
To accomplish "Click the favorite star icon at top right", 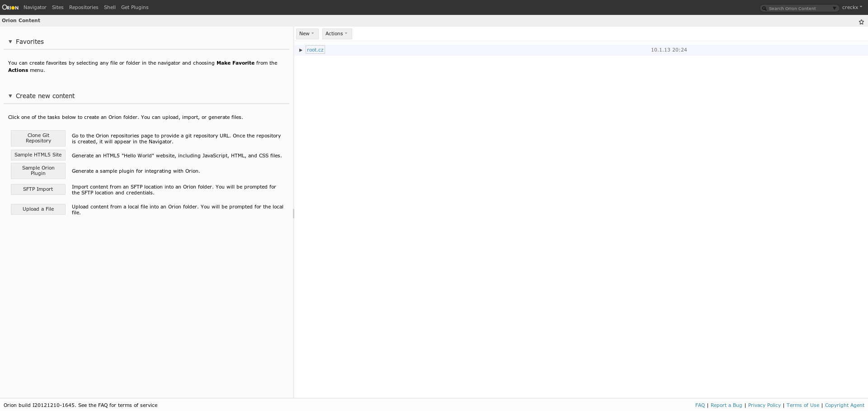I will click(x=861, y=22).
